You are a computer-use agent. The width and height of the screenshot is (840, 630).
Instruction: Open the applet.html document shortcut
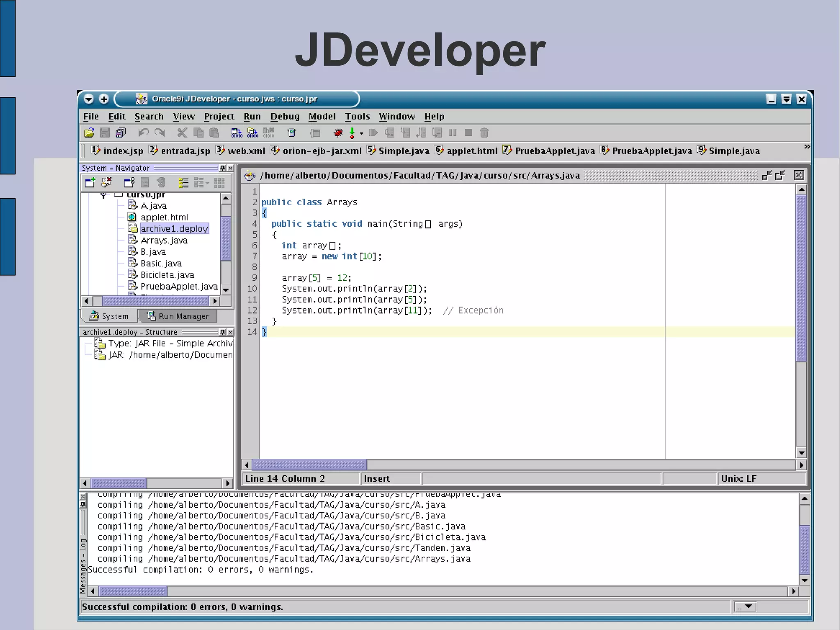point(466,151)
